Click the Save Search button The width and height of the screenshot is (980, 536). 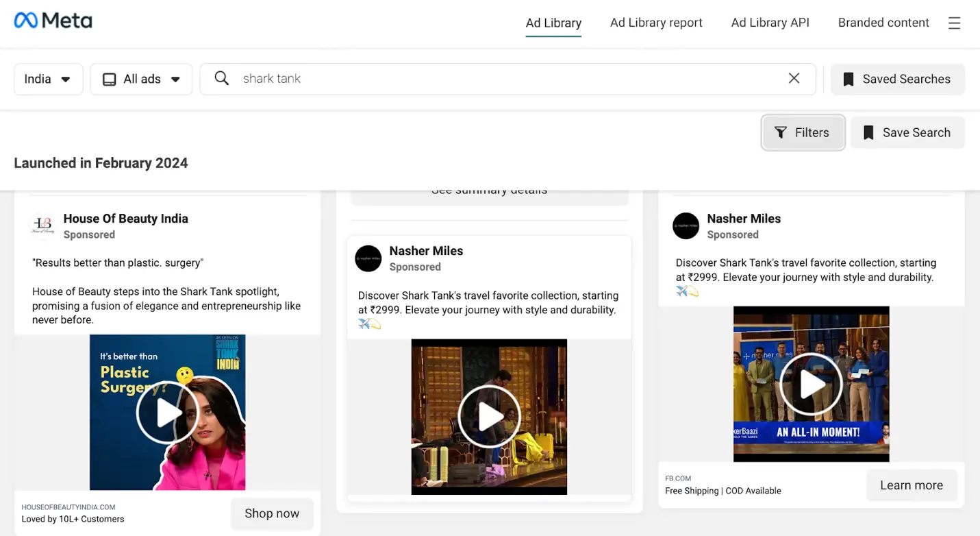coord(907,133)
